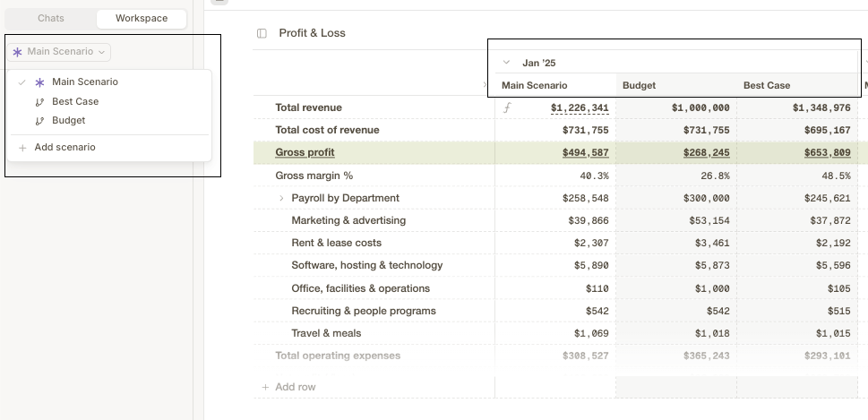Click the branch icon next to Budget
Image resolution: width=868 pixels, height=420 pixels.
point(39,121)
